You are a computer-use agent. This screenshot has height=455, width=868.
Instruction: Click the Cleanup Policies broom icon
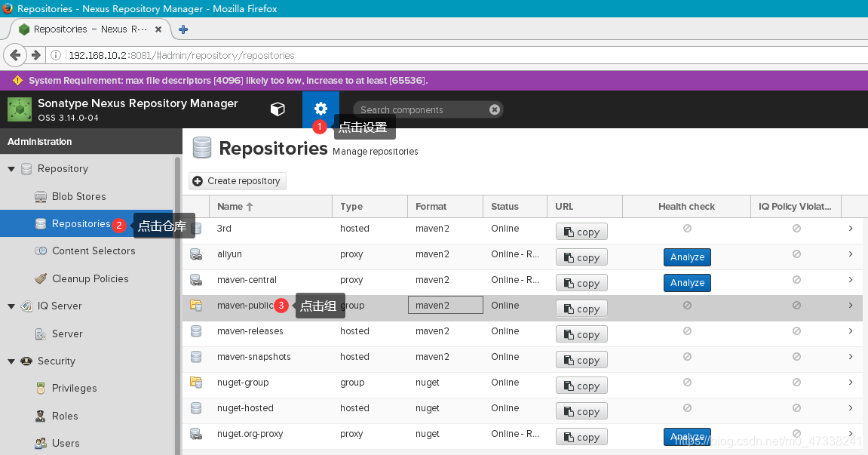[41, 278]
